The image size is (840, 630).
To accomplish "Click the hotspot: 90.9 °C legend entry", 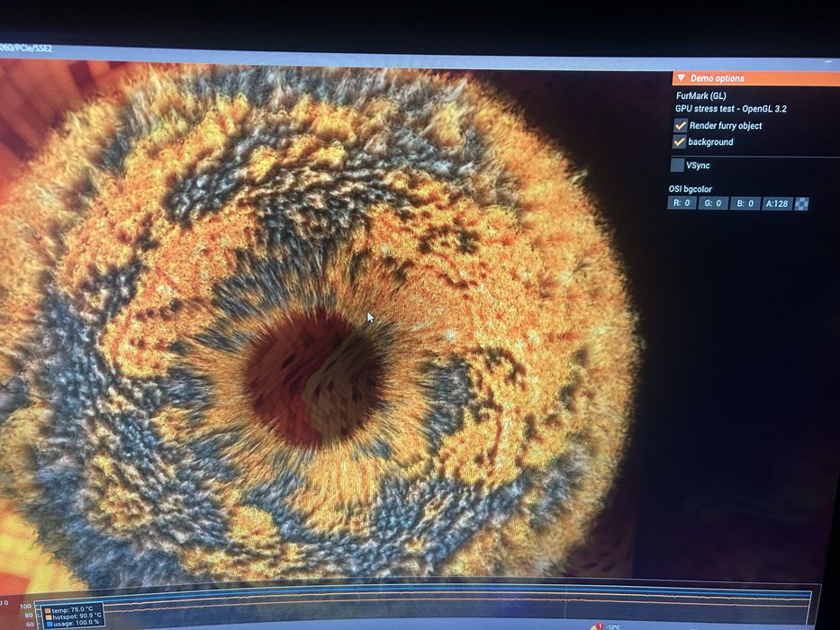I will coord(72,616).
